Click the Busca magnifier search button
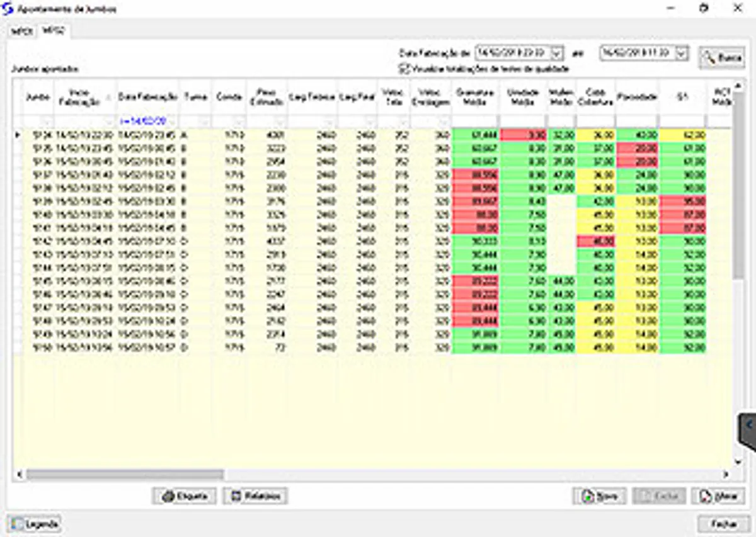756x537 pixels. [721, 57]
